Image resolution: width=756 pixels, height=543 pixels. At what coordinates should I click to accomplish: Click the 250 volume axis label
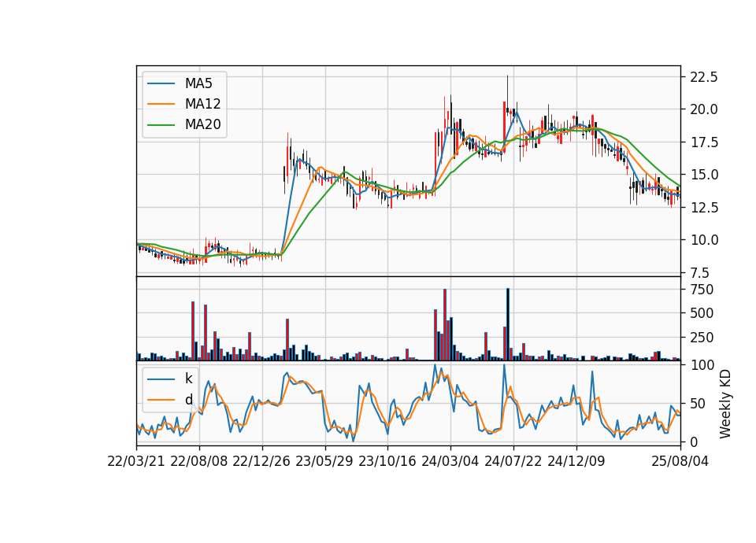pyautogui.click(x=702, y=338)
